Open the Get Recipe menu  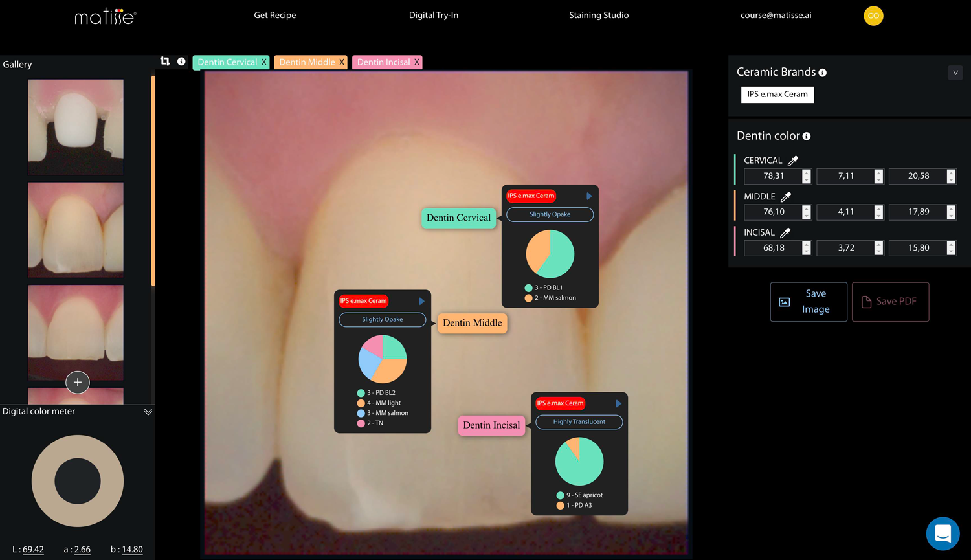tap(274, 15)
